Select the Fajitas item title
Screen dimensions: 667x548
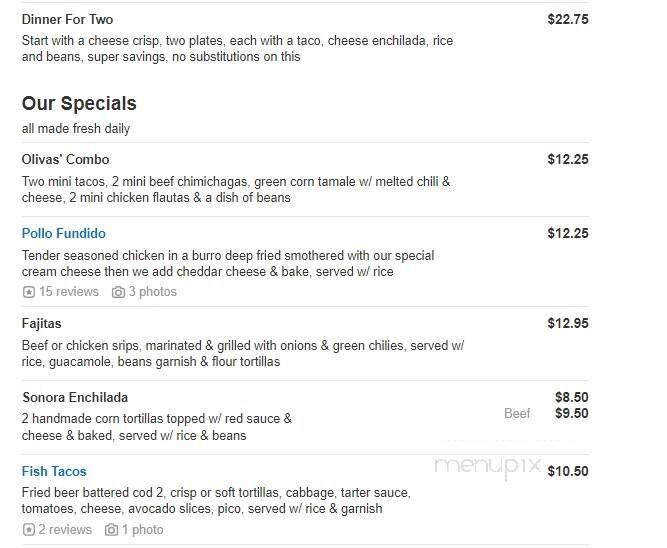point(41,324)
